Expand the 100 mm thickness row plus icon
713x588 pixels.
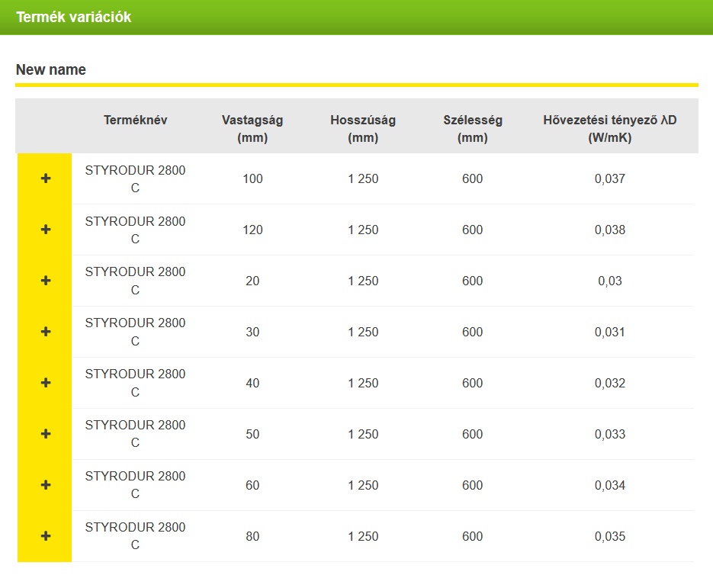pos(46,178)
